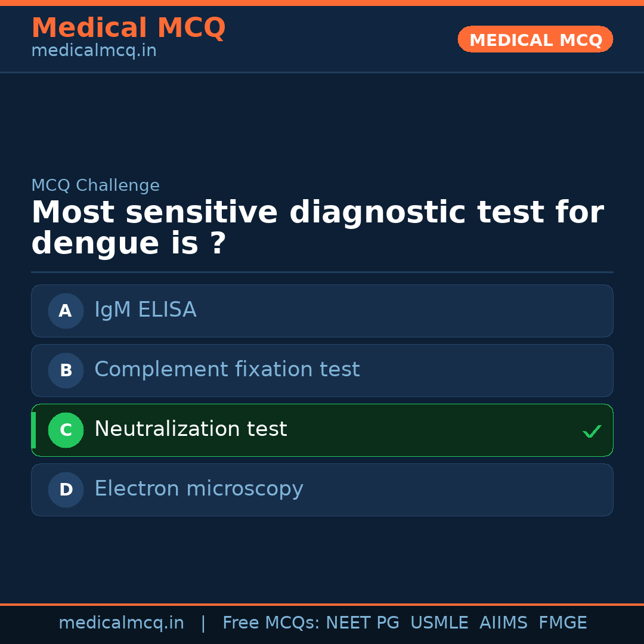Viewport: 644px width, 644px height.
Task: Click the green checkmark on Neutralization test
Action: click(x=592, y=431)
